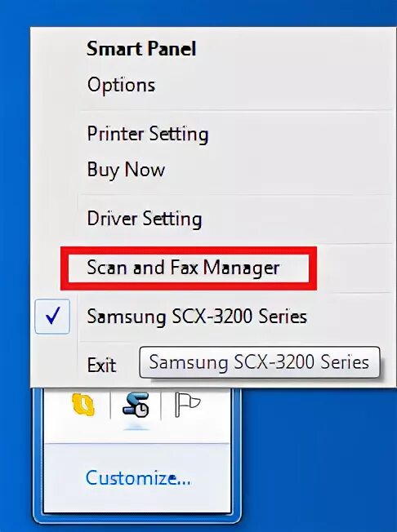Click the Samsung SCX-3200 Series tooltip
The width and height of the screenshot is (397, 532).
click(260, 362)
